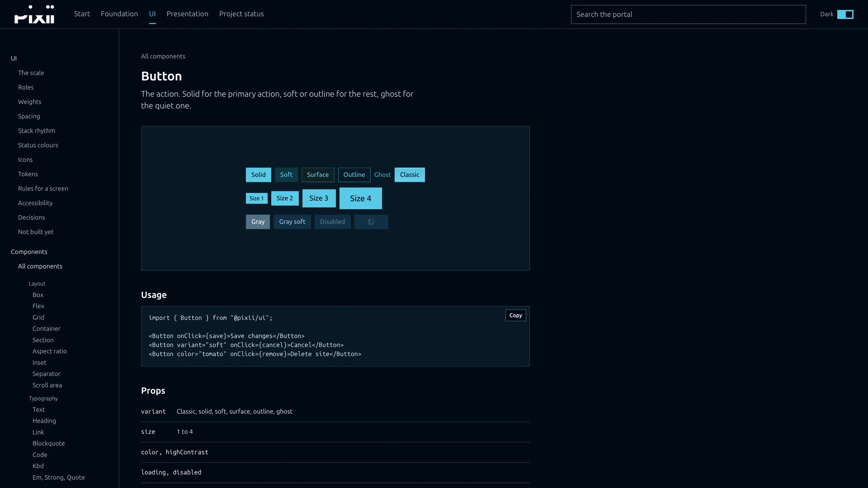This screenshot has height=488, width=868.
Task: Open the Aspect ratio component page
Action: pos(50,351)
